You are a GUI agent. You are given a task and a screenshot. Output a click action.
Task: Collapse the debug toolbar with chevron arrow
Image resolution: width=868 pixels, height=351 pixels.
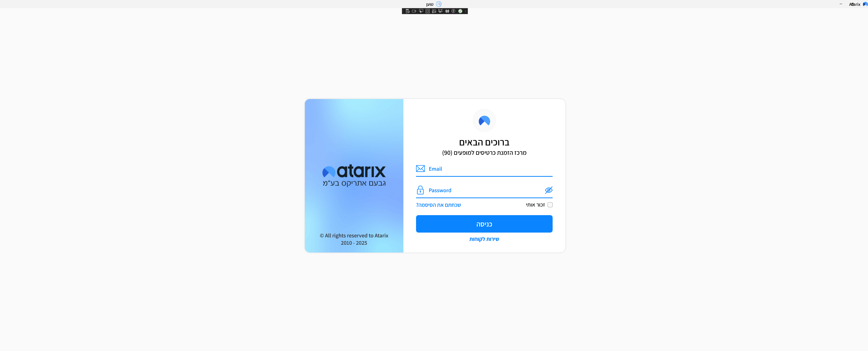(x=466, y=11)
